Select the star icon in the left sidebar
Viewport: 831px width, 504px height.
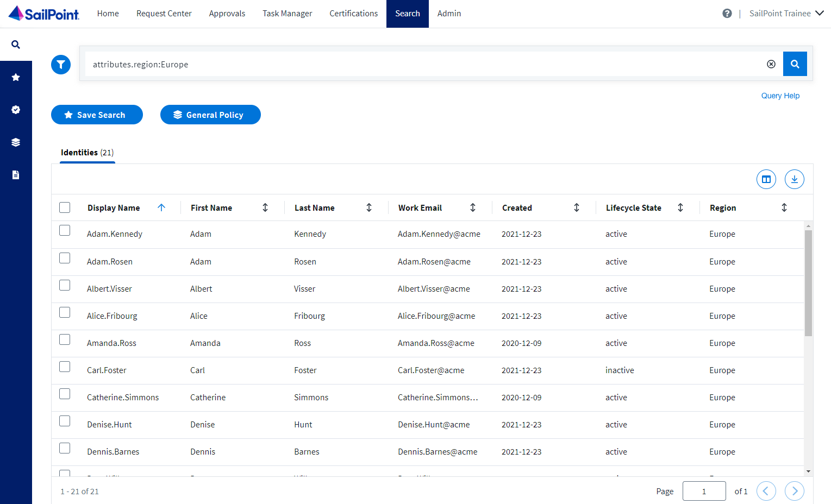pos(16,77)
